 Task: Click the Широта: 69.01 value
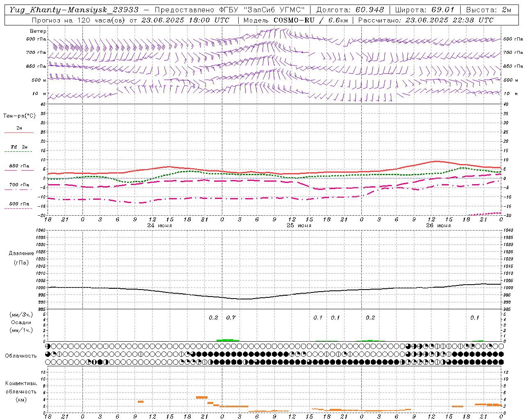425,10
